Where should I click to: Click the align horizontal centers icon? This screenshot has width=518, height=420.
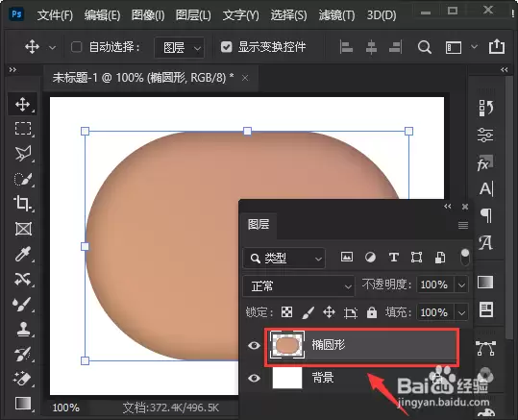tap(371, 47)
